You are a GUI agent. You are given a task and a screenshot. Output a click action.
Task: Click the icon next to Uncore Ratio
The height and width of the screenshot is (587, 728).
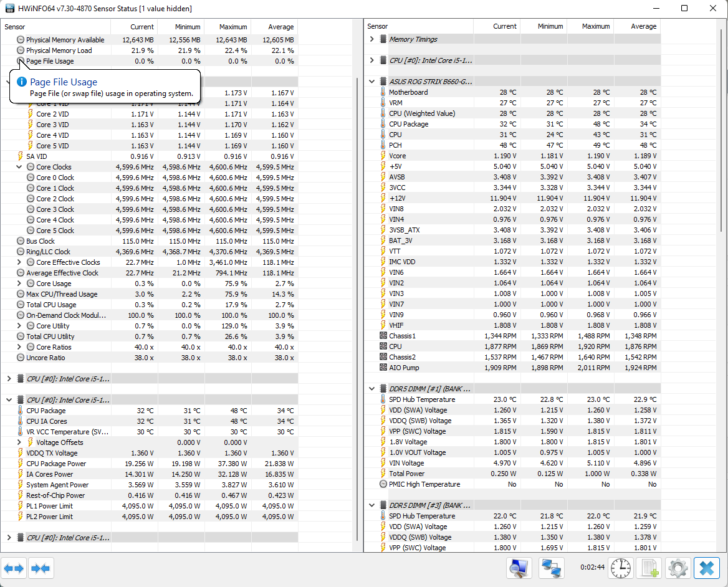(21, 358)
